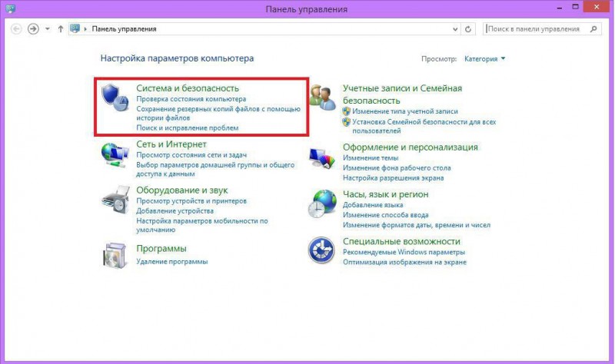Open the Ease of Access blue circle icon

coord(321,250)
